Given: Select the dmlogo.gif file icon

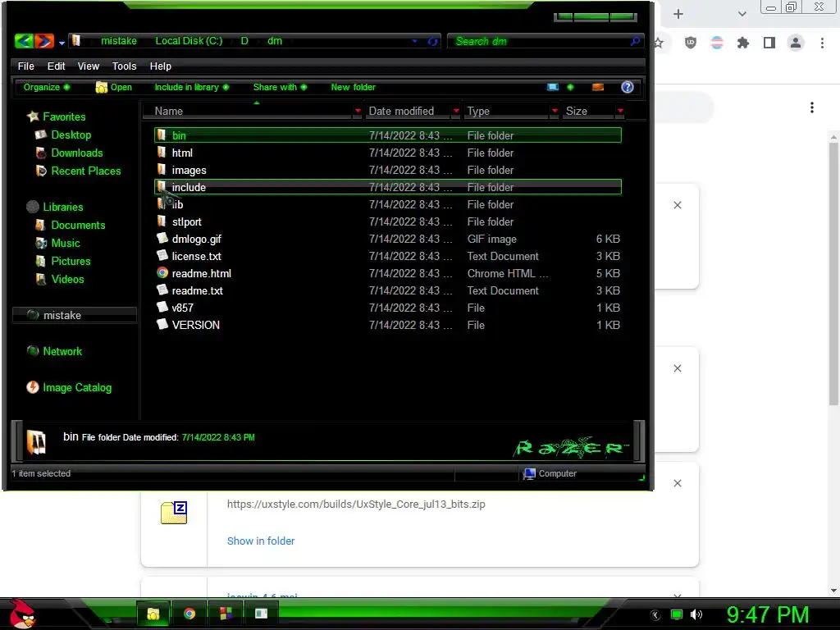Looking at the screenshot, I should (162, 239).
